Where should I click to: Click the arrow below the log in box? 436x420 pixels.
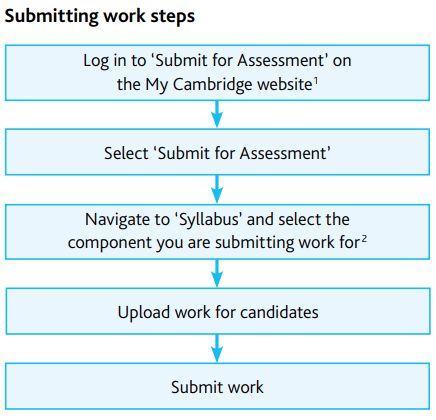click(217, 114)
